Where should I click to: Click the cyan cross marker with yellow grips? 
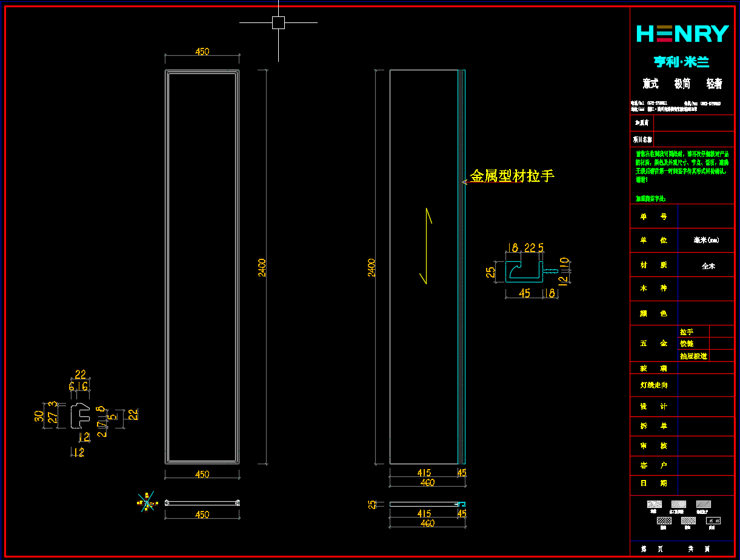(x=147, y=502)
